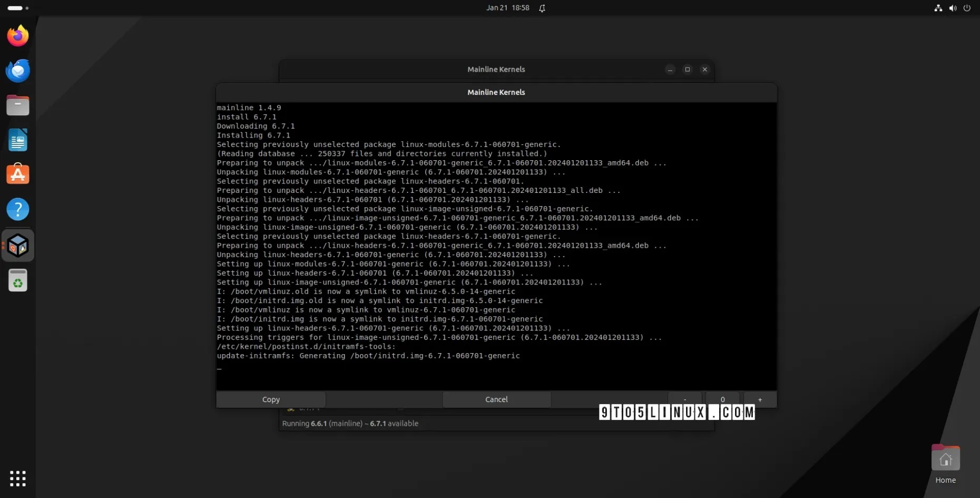Viewport: 980px width, 498px height.
Task: Open the Files manager in the dock
Action: click(x=18, y=105)
